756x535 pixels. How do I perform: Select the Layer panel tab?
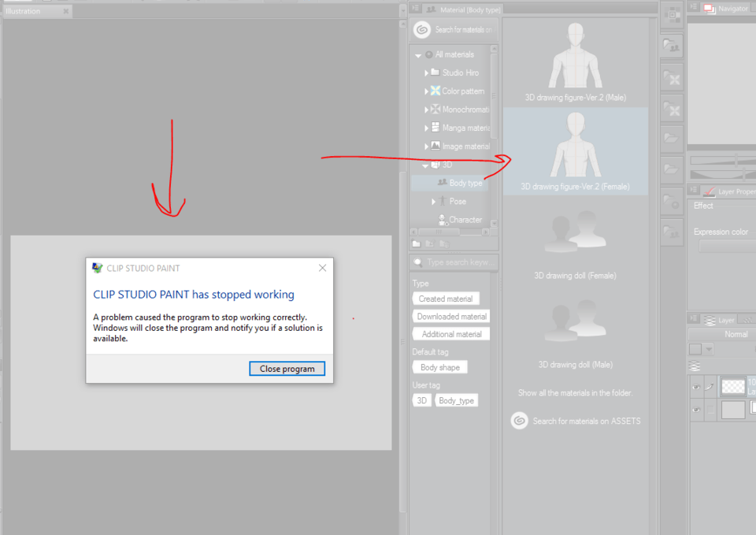point(719,320)
